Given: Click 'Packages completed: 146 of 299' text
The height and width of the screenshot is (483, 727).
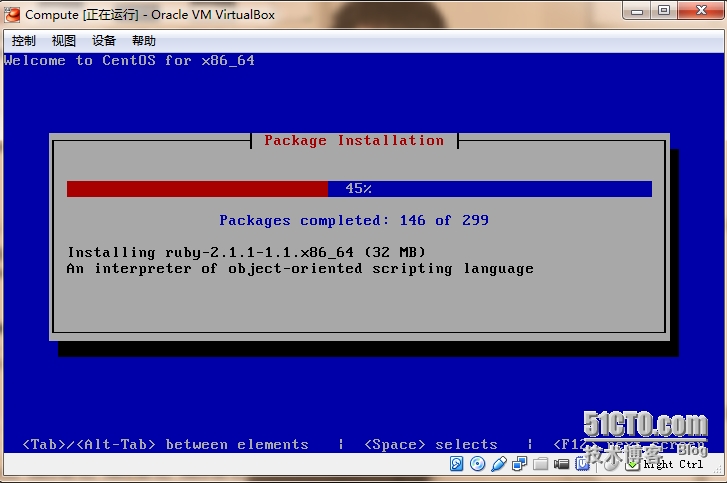Looking at the screenshot, I should (354, 220).
